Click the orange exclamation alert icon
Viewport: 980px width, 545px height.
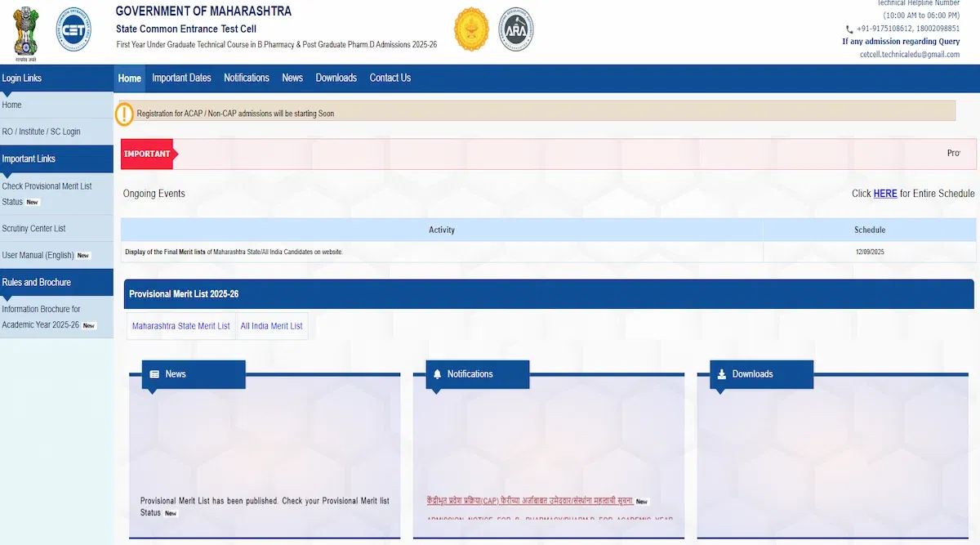(x=124, y=114)
